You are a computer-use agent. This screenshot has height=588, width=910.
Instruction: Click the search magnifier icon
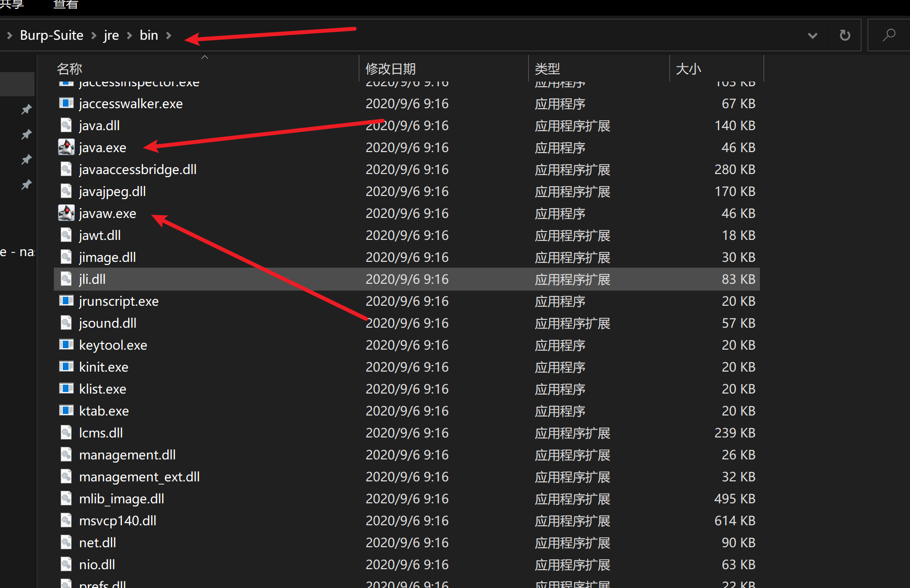click(889, 35)
